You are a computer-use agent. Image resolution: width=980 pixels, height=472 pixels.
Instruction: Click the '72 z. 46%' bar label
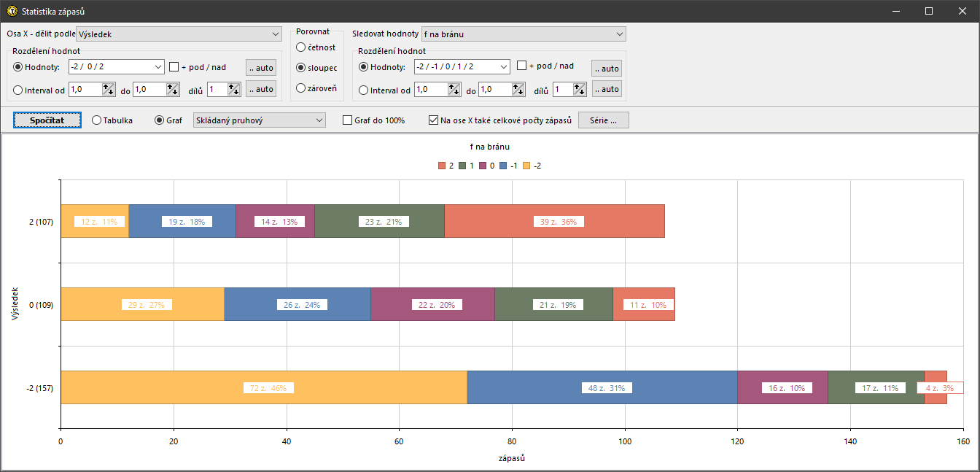[x=268, y=388]
